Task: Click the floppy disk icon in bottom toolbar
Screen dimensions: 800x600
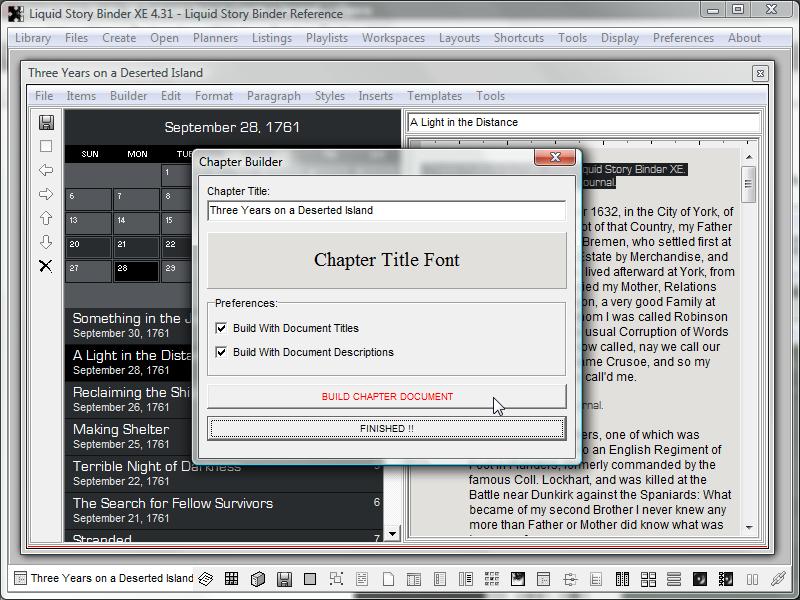Action: [x=284, y=579]
